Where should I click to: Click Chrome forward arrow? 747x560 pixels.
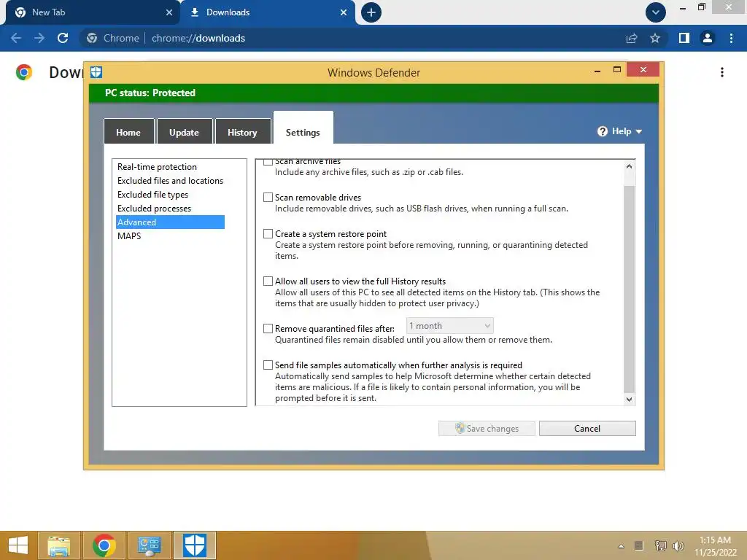coord(39,38)
